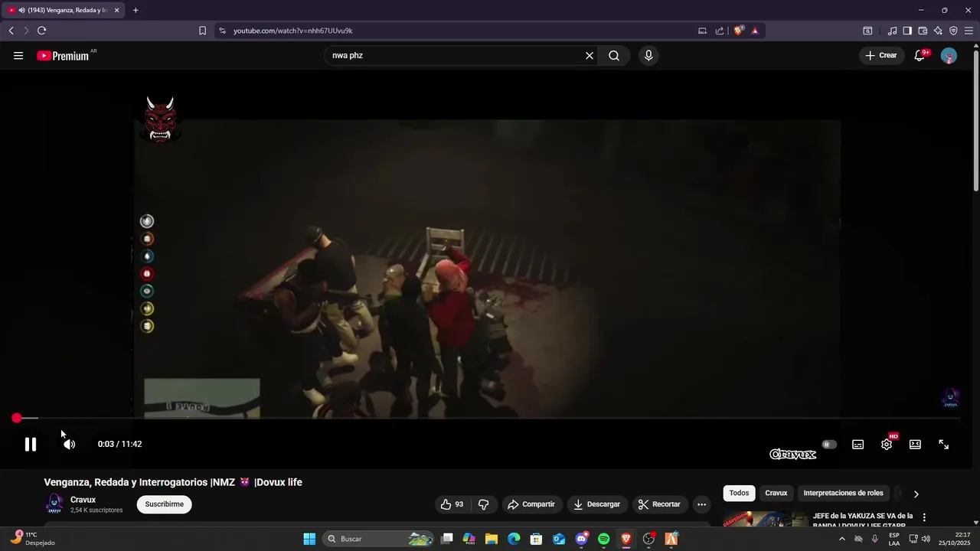Open more actions three-dot menu
Screen dimensions: 980x551
[701, 504]
